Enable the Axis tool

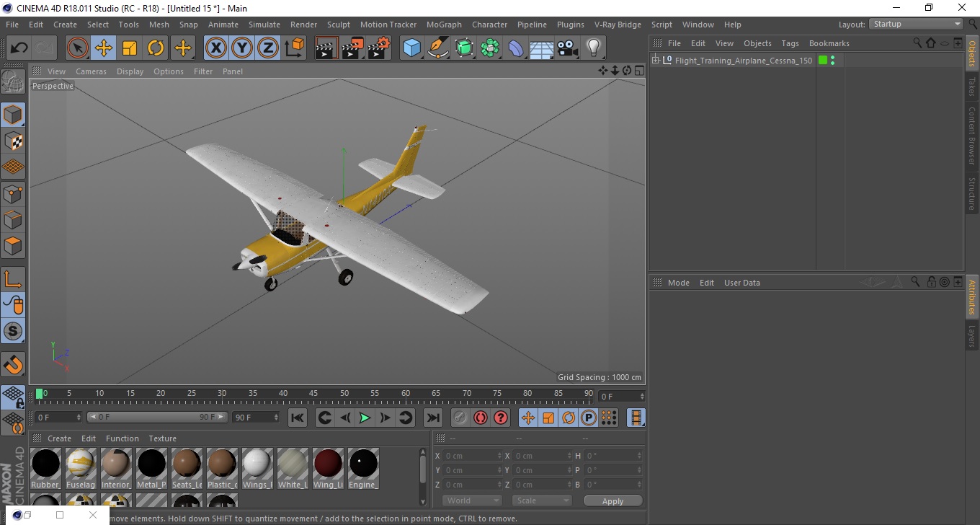coord(13,278)
